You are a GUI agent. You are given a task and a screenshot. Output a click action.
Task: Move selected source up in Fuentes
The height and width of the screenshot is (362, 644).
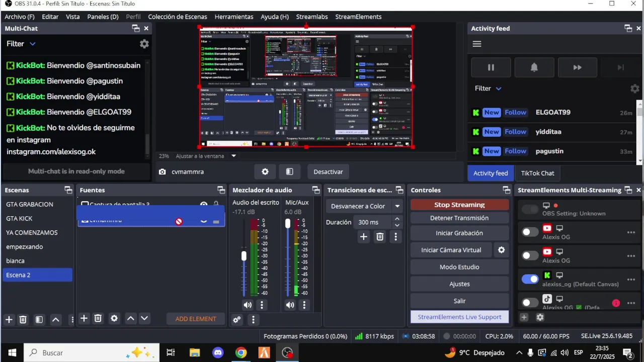130,318
